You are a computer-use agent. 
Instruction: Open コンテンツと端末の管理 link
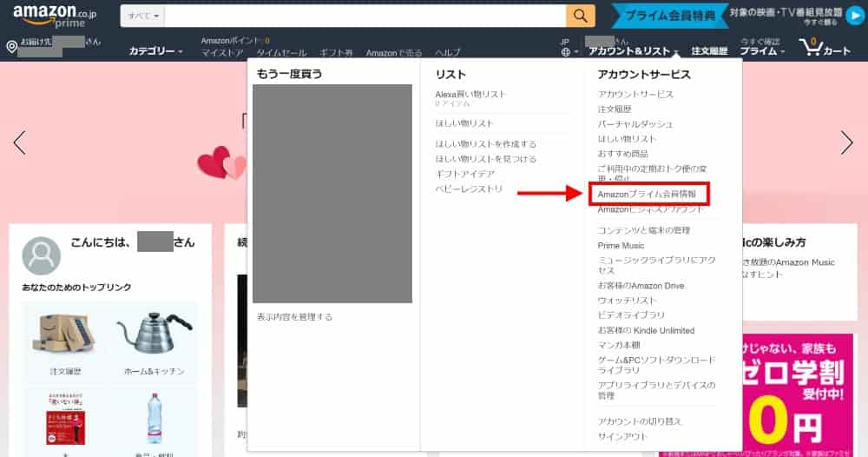643,230
